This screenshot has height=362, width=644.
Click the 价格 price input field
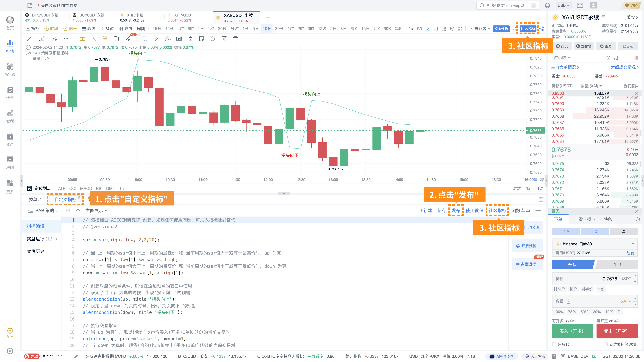coord(592,279)
